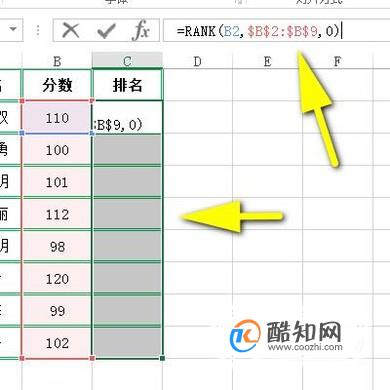Select the cell containing 110
The image size is (390, 390).
(57, 117)
